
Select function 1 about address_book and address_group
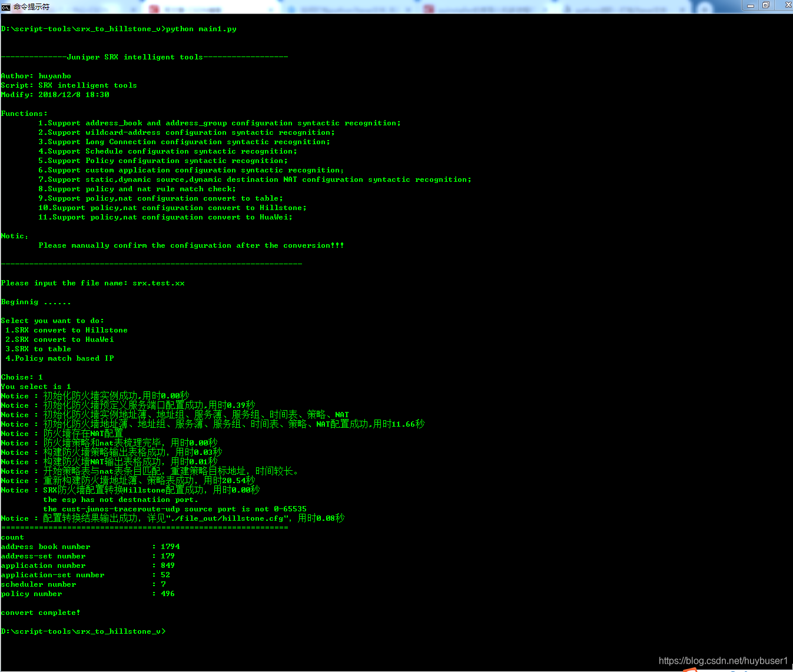click(220, 123)
